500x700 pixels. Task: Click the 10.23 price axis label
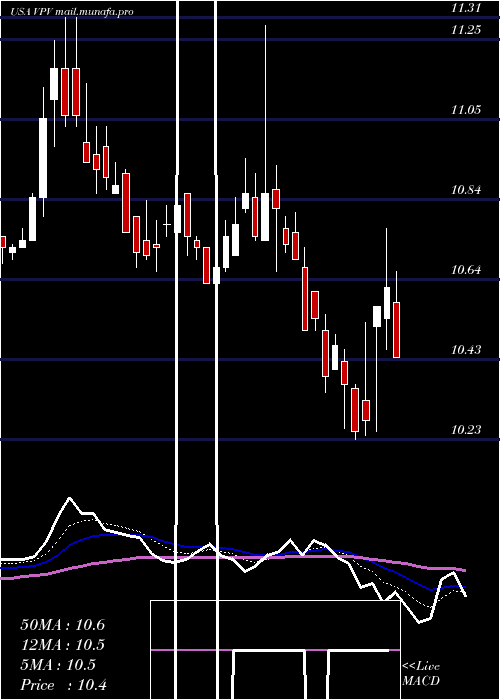point(466,430)
